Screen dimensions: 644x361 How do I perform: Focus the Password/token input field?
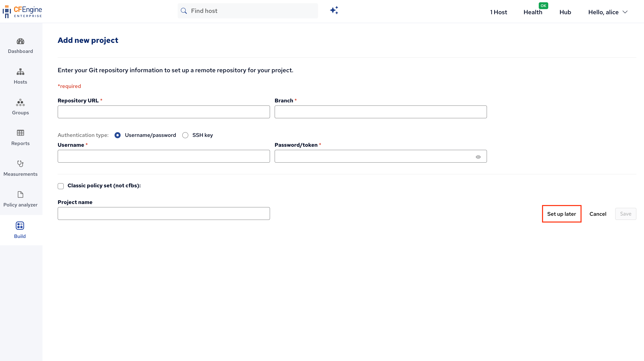(380, 156)
